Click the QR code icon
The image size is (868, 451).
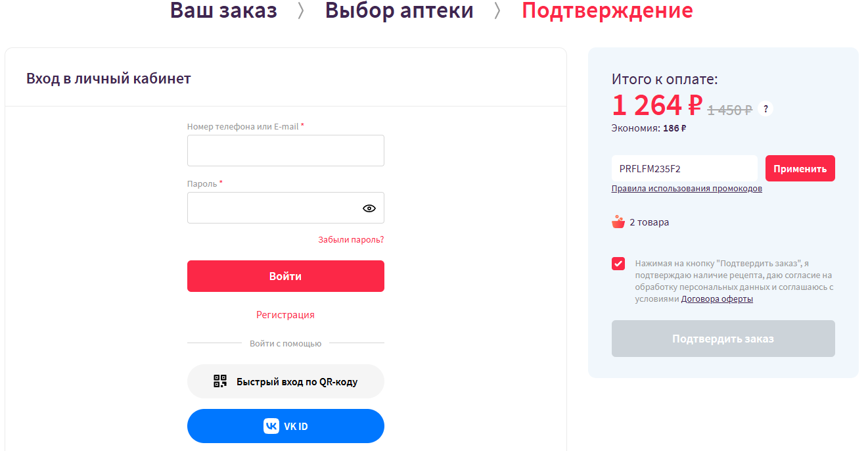(x=220, y=381)
